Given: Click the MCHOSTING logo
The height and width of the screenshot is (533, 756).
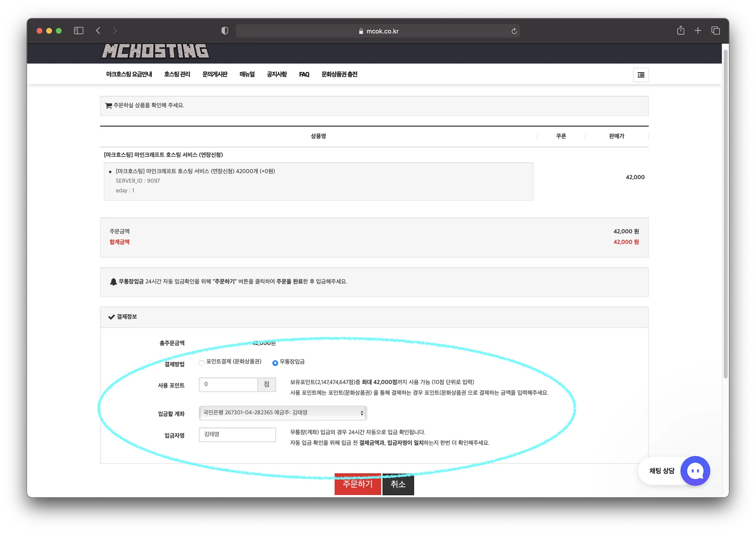Looking at the screenshot, I should [155, 51].
